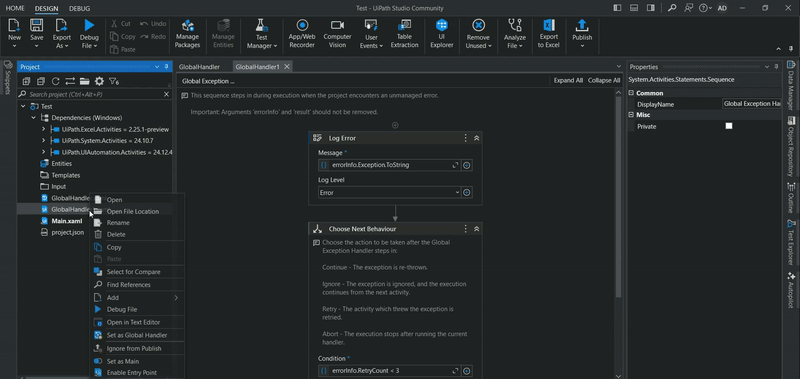Toggle the left panel layout icon
The image size is (800, 379).
[617, 8]
